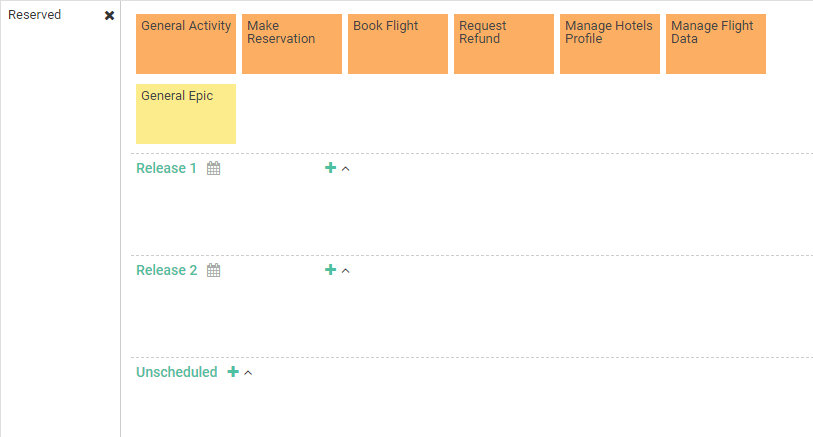Open the Release 1 calendar icon
Image resolution: width=813 pixels, height=437 pixels.
[214, 168]
